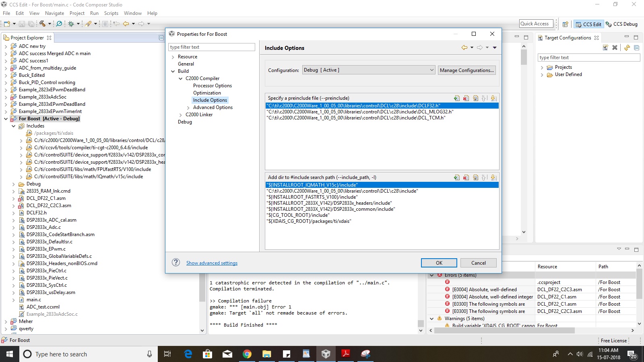The width and height of the screenshot is (644, 362).
Task: Click New Target Configuration icon
Action: coord(605,47)
